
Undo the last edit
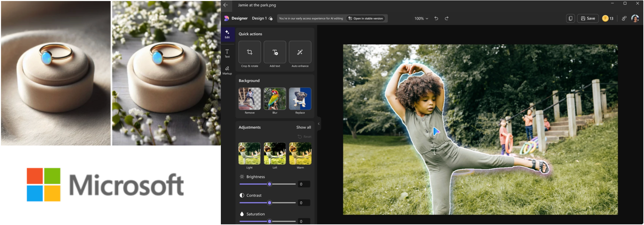[x=436, y=19]
